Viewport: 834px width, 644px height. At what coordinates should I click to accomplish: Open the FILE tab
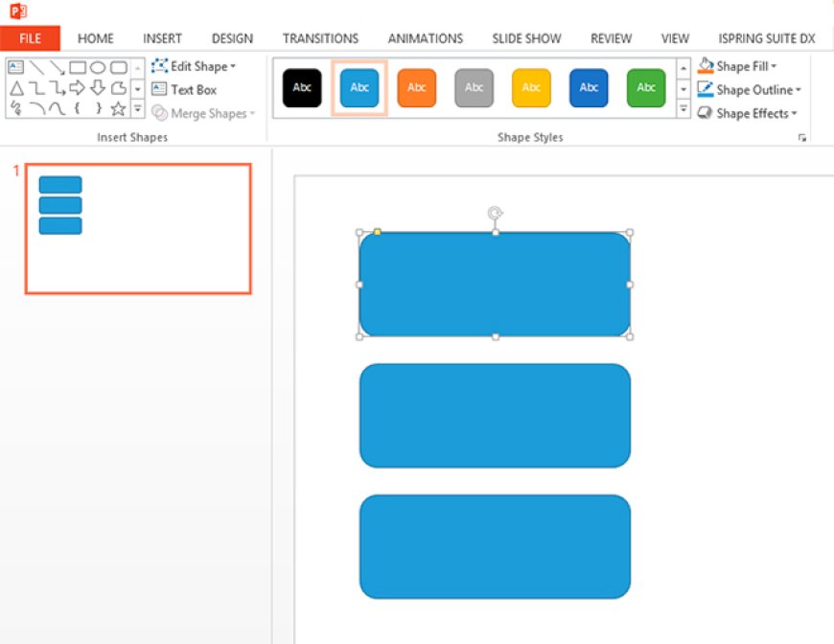30,38
